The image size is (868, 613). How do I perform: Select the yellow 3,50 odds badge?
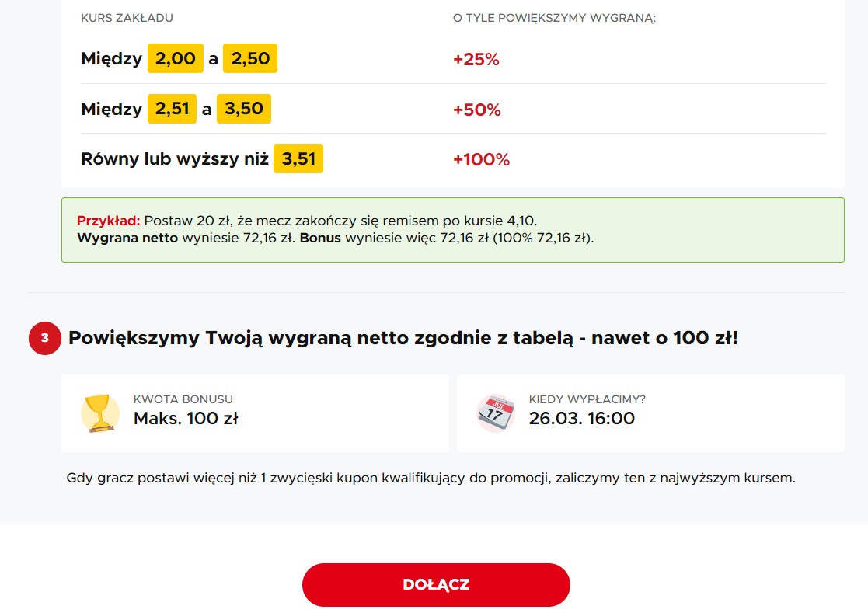pyautogui.click(x=244, y=109)
